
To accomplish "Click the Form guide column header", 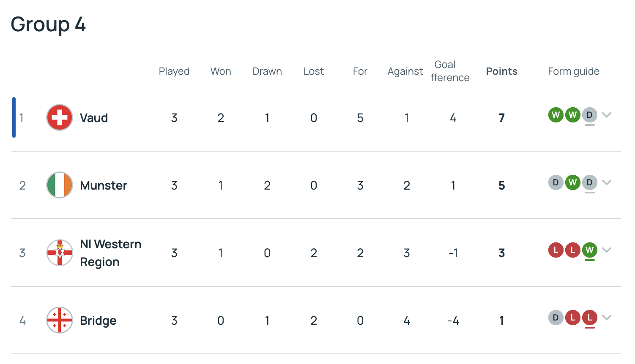I will 574,71.
